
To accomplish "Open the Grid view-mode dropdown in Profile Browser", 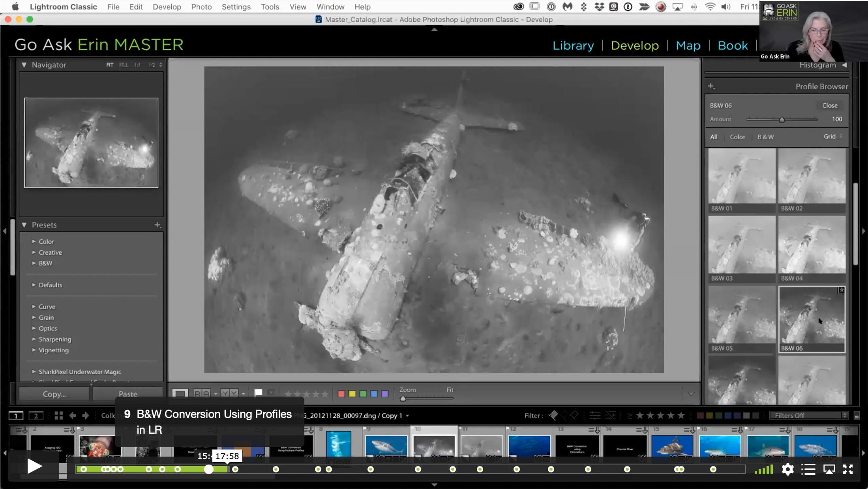I will tap(832, 136).
